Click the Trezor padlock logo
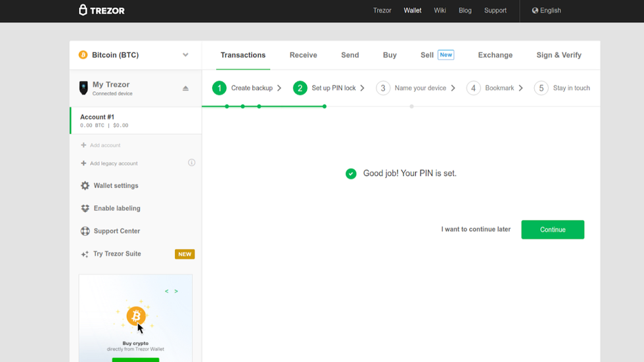644x362 pixels. pyautogui.click(x=83, y=10)
